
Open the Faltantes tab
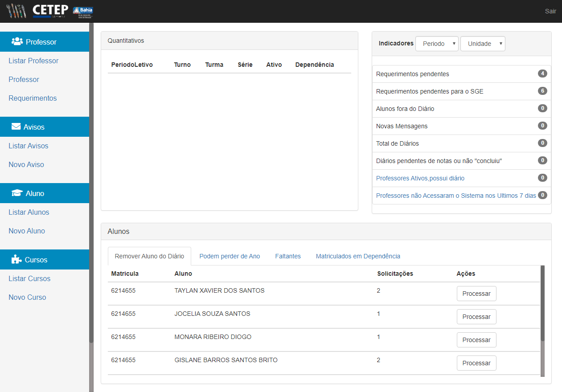pyautogui.click(x=288, y=256)
